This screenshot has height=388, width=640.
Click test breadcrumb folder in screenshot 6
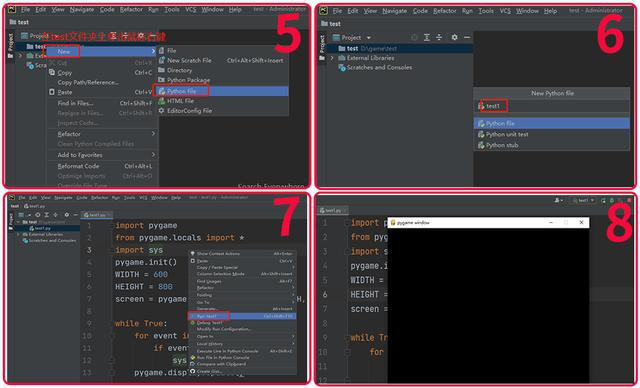point(331,24)
